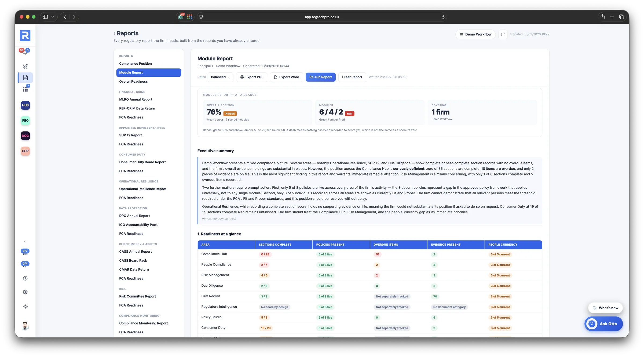Open CASS Board Pack
644x357 pixels.
coord(149,261)
